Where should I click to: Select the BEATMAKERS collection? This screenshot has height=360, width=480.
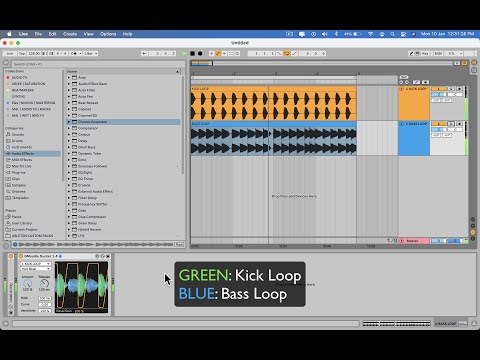pyautogui.click(x=23, y=90)
